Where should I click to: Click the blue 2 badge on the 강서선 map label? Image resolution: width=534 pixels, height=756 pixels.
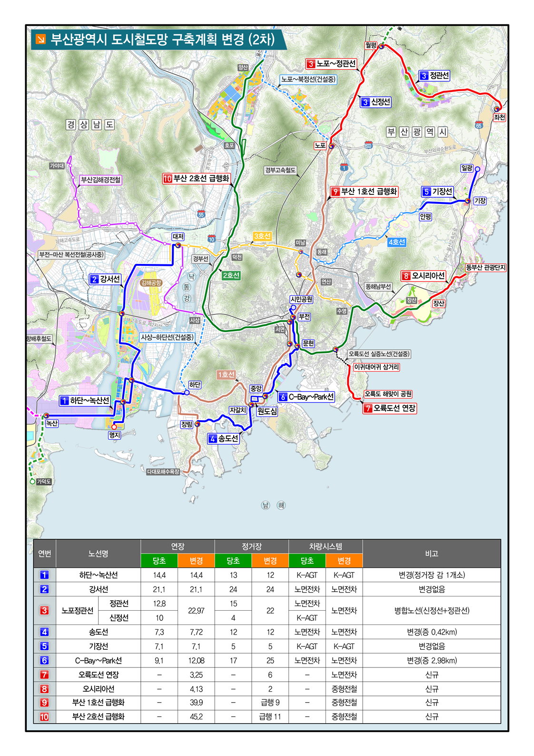tap(94, 279)
